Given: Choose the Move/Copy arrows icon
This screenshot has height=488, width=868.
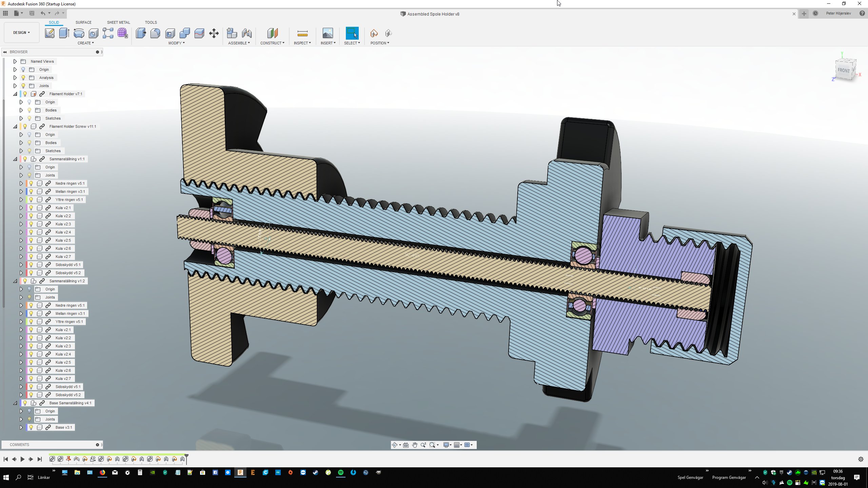Looking at the screenshot, I should 214,33.
